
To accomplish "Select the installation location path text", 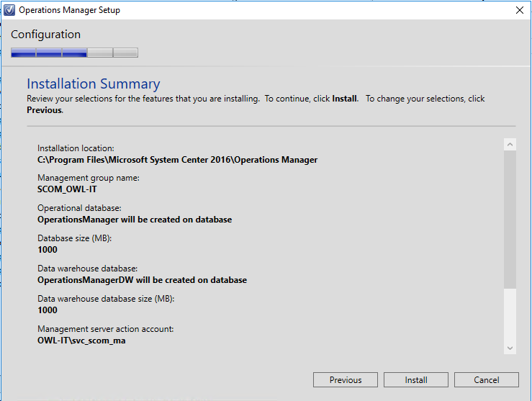I will point(177,160).
